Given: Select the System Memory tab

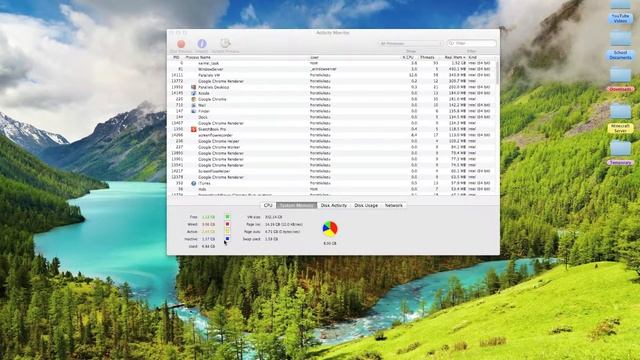Looking at the screenshot, I should point(297,205).
